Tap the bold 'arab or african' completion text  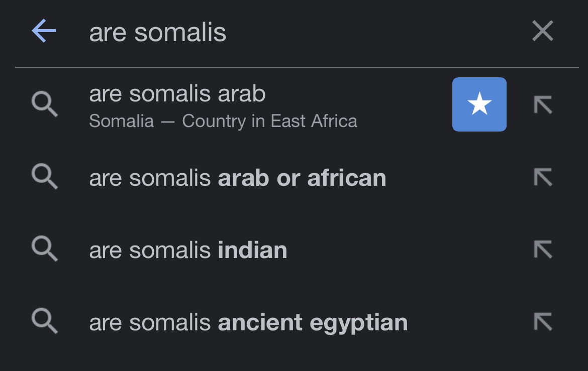coord(302,178)
